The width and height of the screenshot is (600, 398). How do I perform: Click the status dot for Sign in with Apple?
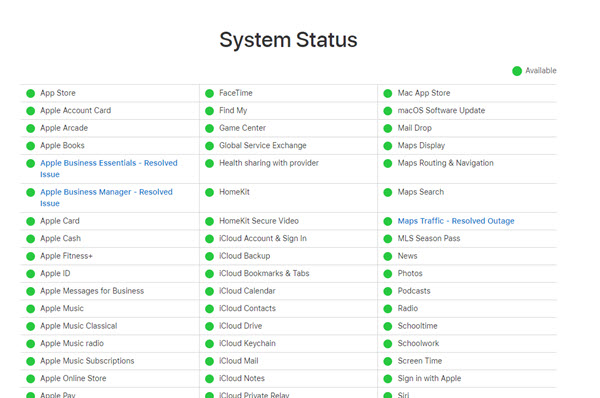point(388,379)
